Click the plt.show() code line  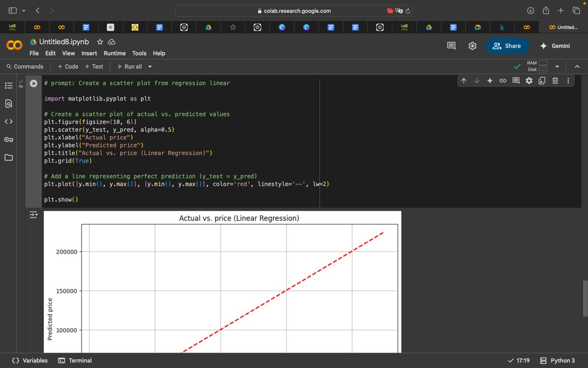(x=61, y=200)
